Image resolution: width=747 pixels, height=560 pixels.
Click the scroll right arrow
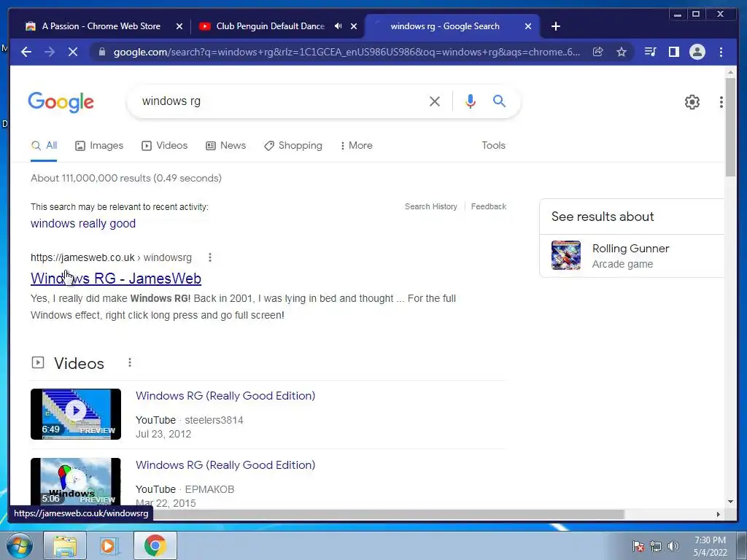pyautogui.click(x=719, y=514)
